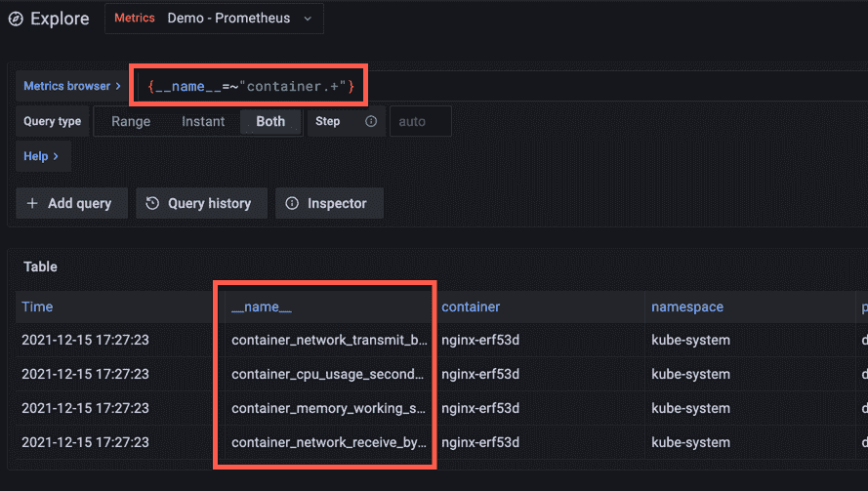Click the container_cpu_usage_second... cell

click(328, 374)
